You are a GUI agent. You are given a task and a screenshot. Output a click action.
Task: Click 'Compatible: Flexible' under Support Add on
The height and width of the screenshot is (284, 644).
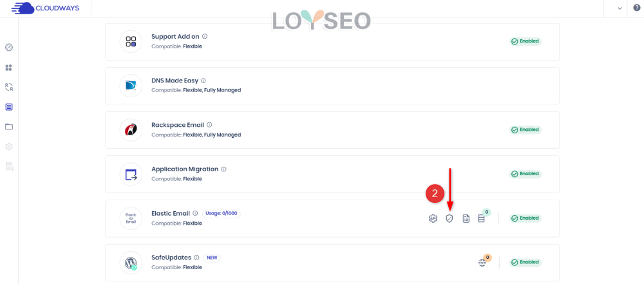click(176, 46)
